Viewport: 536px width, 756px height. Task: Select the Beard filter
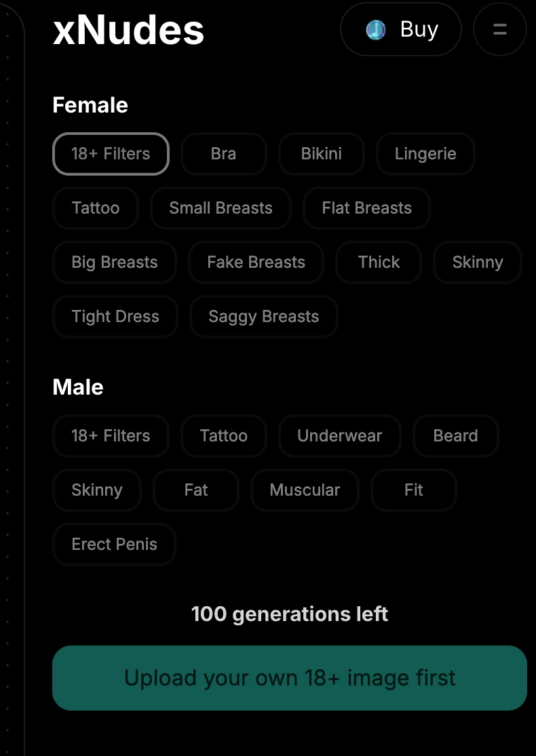(455, 436)
